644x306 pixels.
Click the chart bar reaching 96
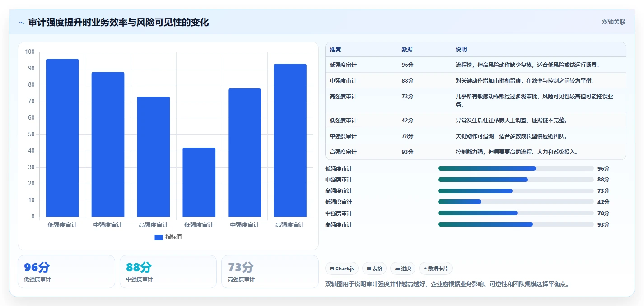tap(62, 138)
